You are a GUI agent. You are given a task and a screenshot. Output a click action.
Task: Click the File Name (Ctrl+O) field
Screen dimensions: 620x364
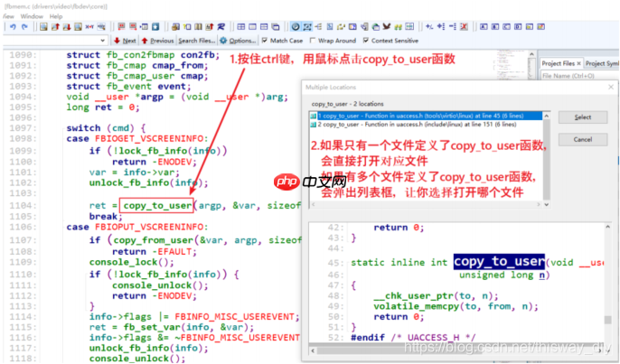click(579, 76)
